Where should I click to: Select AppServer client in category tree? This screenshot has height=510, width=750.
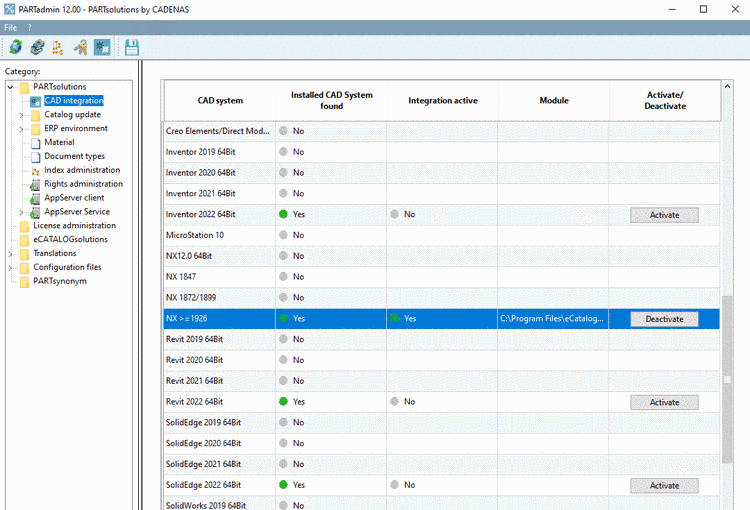click(x=74, y=198)
